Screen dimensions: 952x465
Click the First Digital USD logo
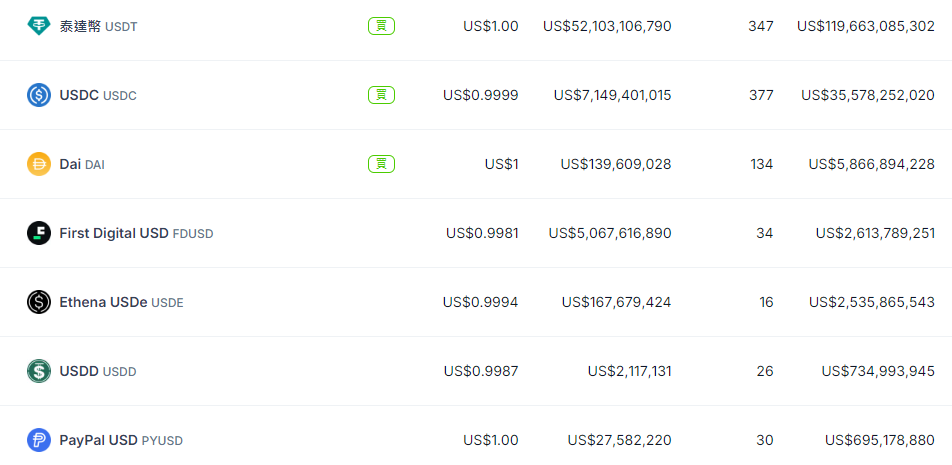coord(39,233)
